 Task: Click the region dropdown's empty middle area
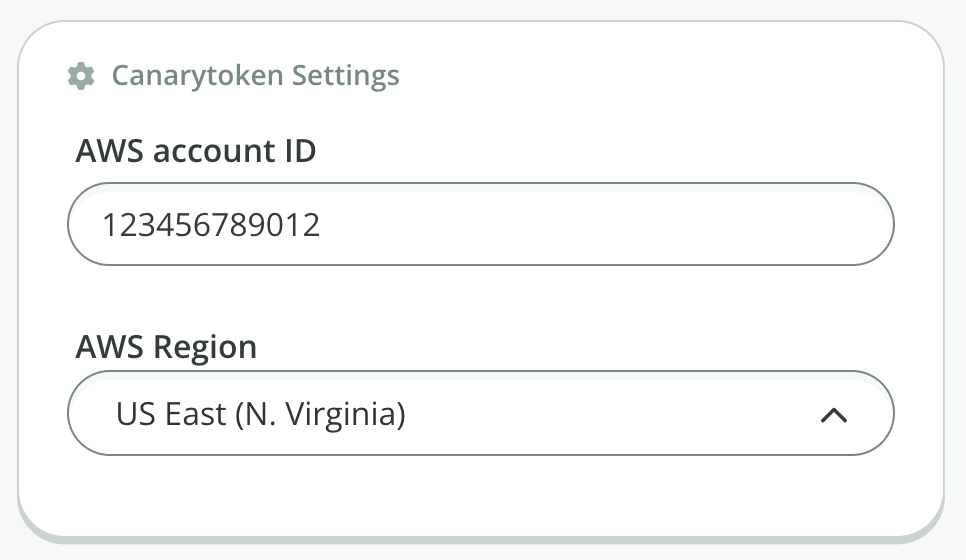600,414
